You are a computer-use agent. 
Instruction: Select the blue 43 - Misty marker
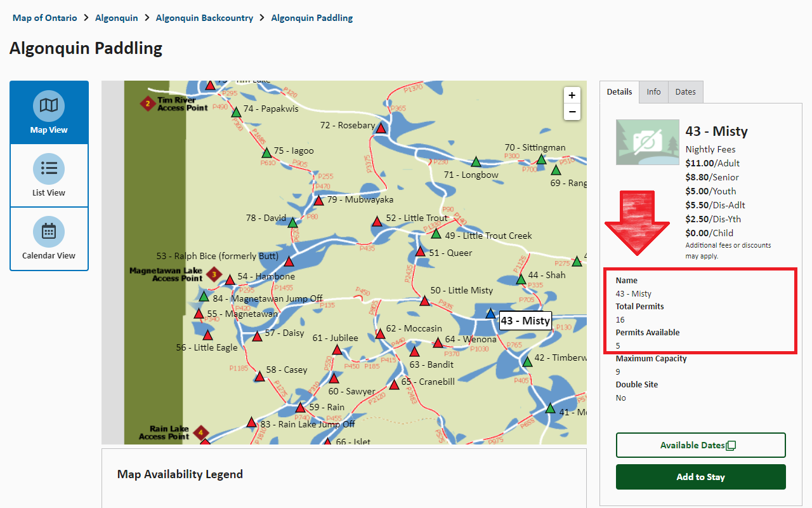point(490,313)
